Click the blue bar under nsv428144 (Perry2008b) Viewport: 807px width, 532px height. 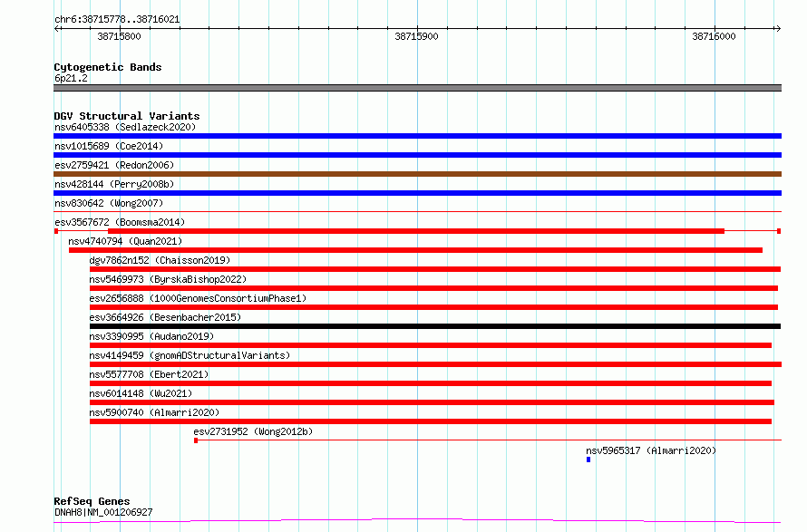[x=417, y=193]
